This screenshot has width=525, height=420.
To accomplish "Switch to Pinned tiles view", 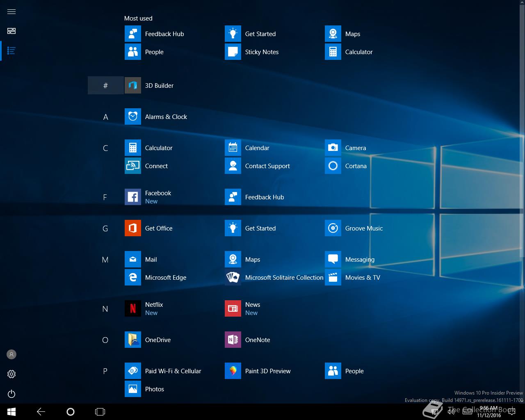I will point(11,31).
